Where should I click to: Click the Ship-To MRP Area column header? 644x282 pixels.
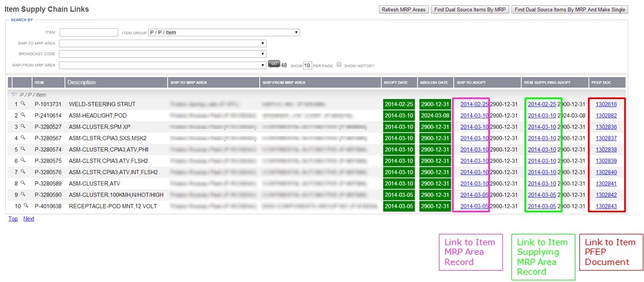(x=214, y=83)
